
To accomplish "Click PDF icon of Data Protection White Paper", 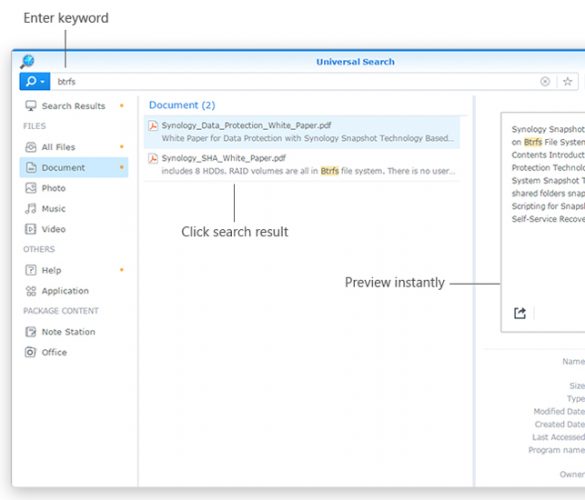I will pyautogui.click(x=153, y=126).
